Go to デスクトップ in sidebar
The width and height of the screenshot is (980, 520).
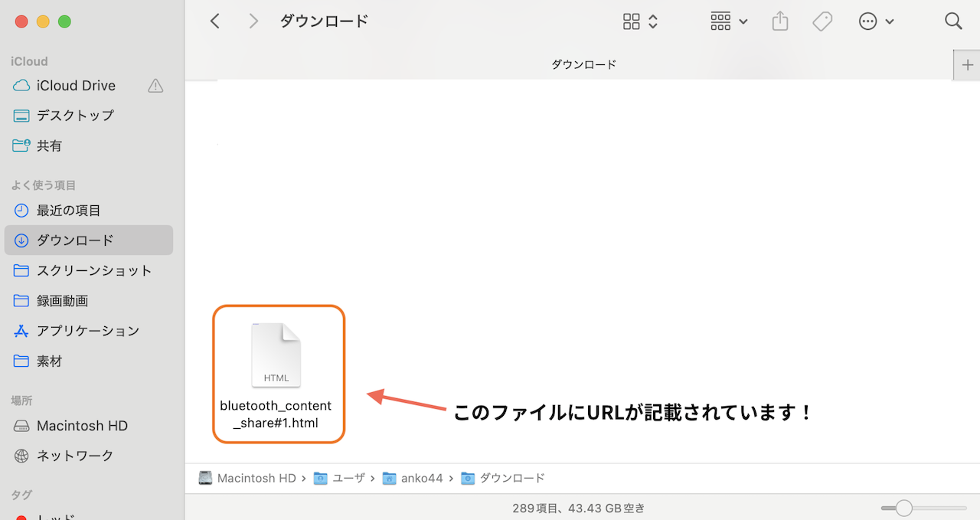coord(75,116)
